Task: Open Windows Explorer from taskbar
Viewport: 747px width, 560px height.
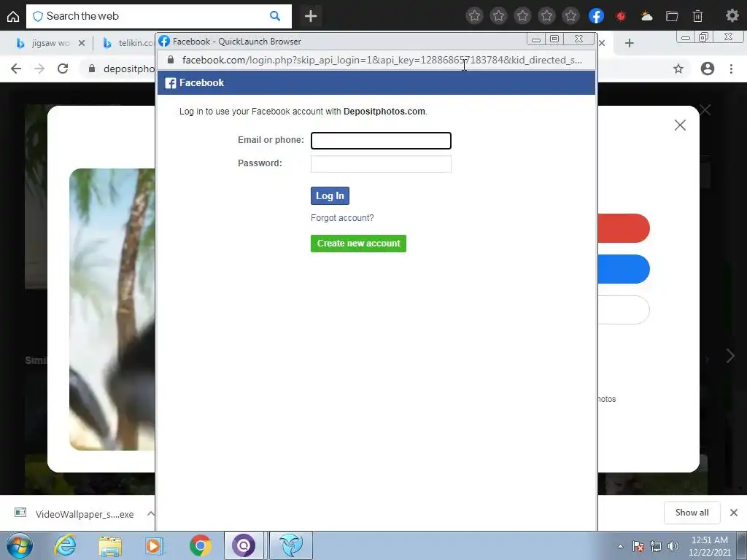Action: pos(110,545)
